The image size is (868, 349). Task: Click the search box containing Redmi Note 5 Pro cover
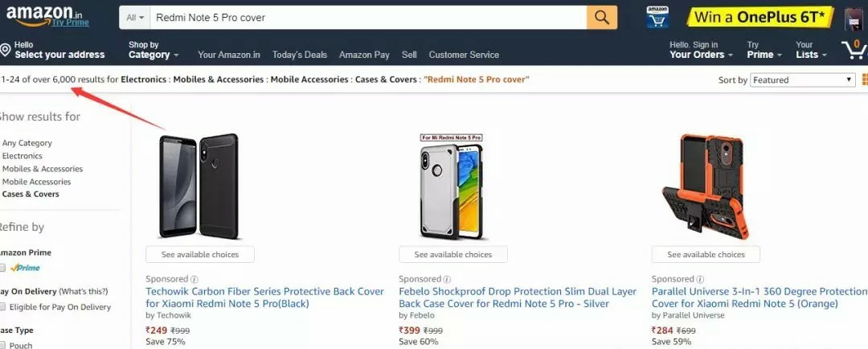pyautogui.click(x=367, y=17)
